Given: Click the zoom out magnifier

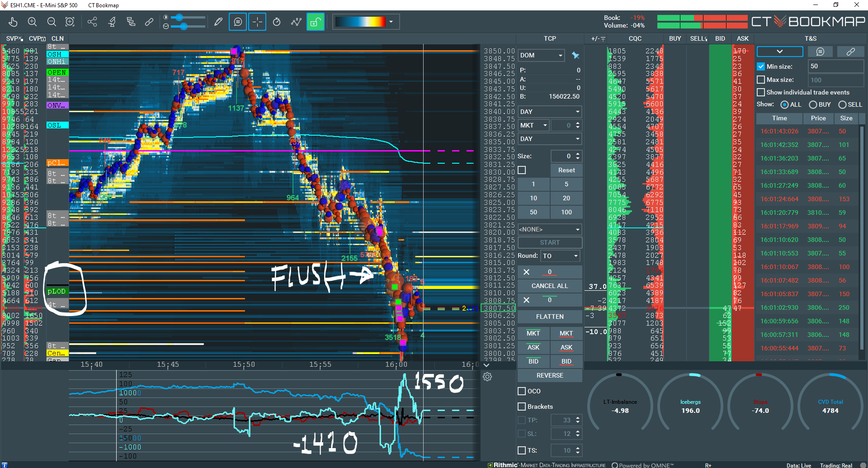Looking at the screenshot, I should coord(52,22).
